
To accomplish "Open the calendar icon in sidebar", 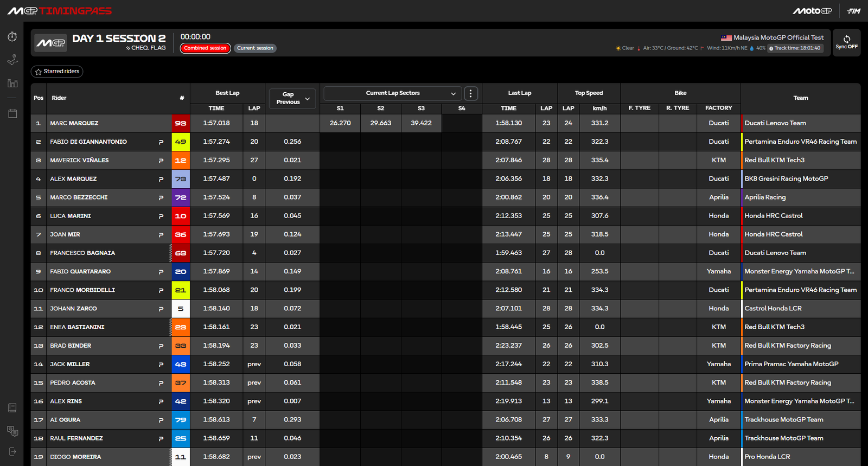I will coord(12,113).
